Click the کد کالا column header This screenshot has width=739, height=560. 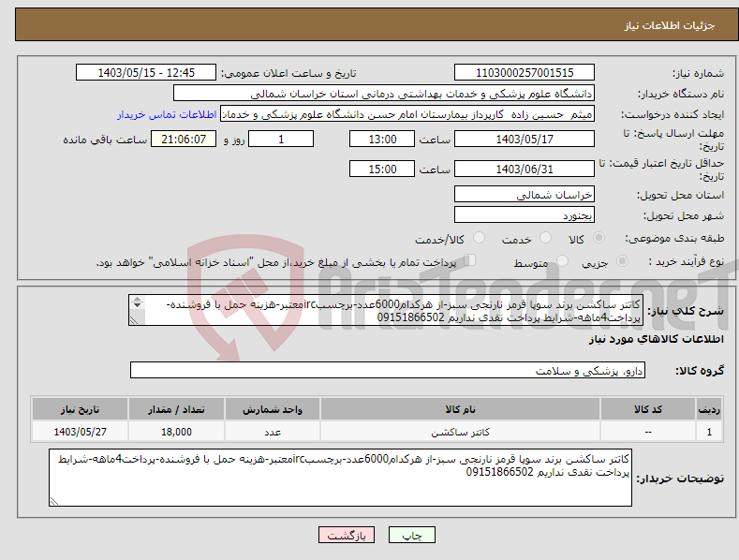[x=648, y=409]
